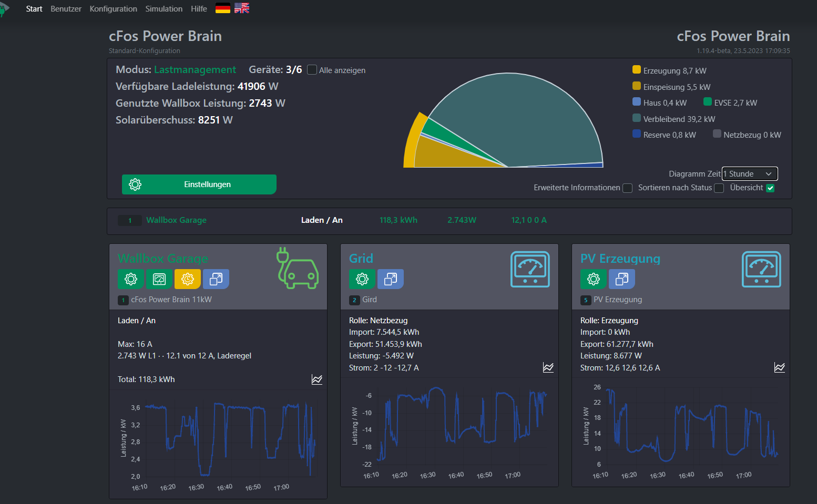This screenshot has width=817, height=504.
Task: Open Diagramm Zeit 1 Stunde dropdown
Action: click(x=750, y=174)
